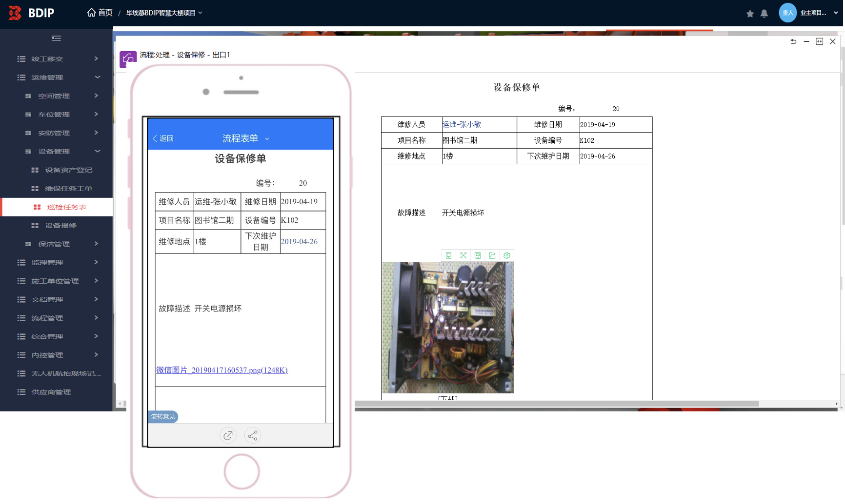845x504 pixels.
Task: Click the fullscreen expand arrows icon
Action: (463, 255)
